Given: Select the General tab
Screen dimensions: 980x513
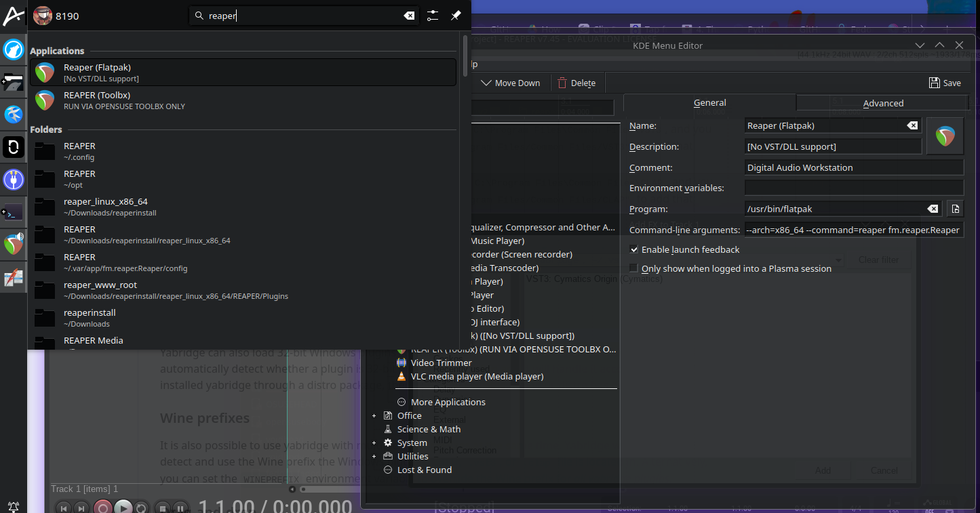Looking at the screenshot, I should (709, 102).
